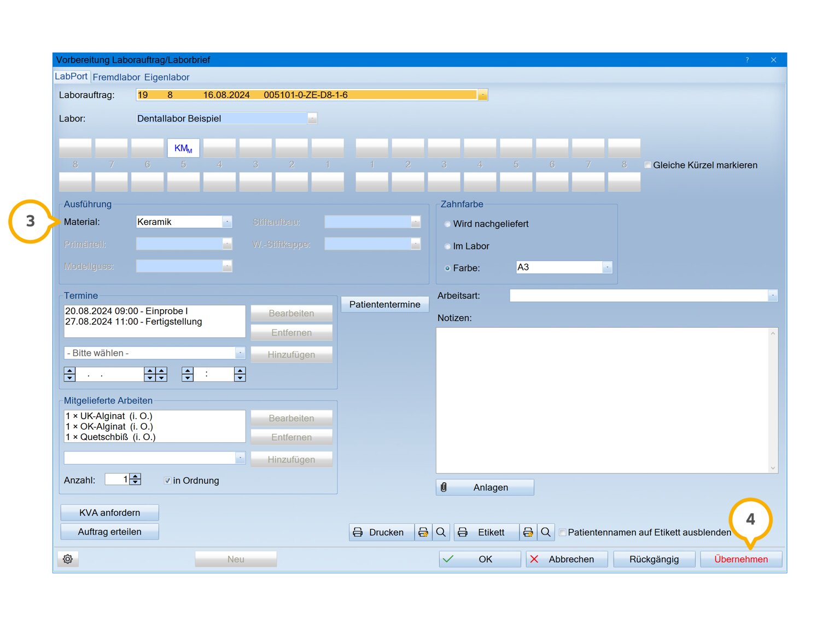The image size is (840, 626).
Task: Click the help question mark in title bar
Action: pos(747,60)
